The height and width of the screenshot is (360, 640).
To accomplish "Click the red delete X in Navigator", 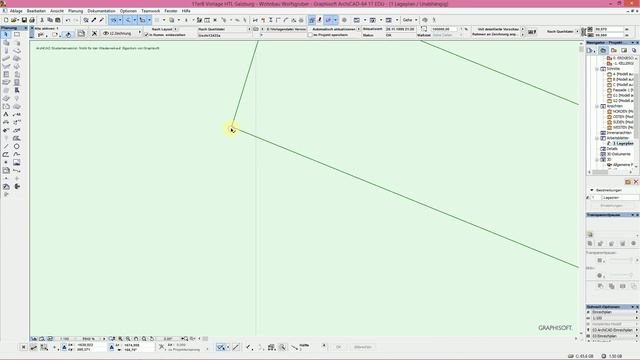I will pos(636,182).
